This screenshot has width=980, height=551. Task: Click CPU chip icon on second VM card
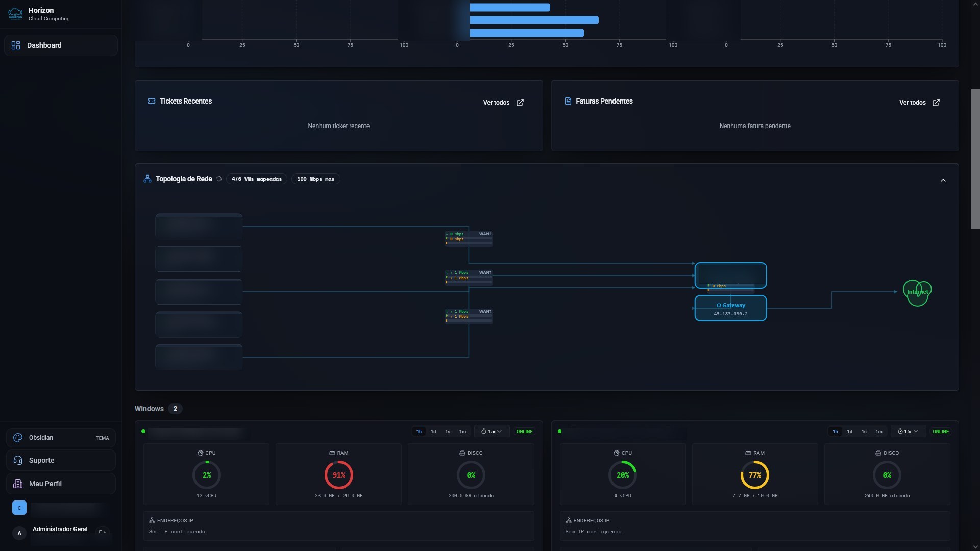click(x=617, y=453)
